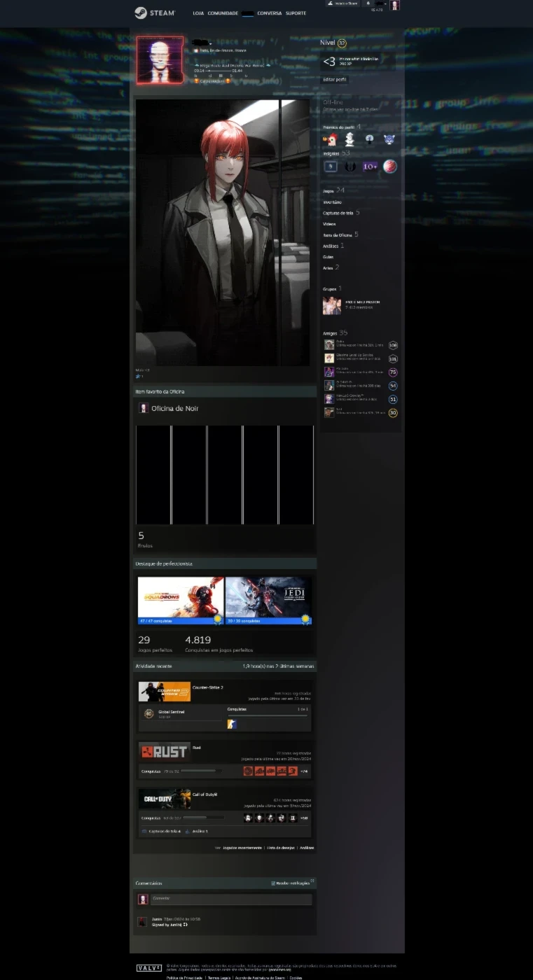Open the account avatar in header
The image size is (533, 980).
(x=395, y=6)
